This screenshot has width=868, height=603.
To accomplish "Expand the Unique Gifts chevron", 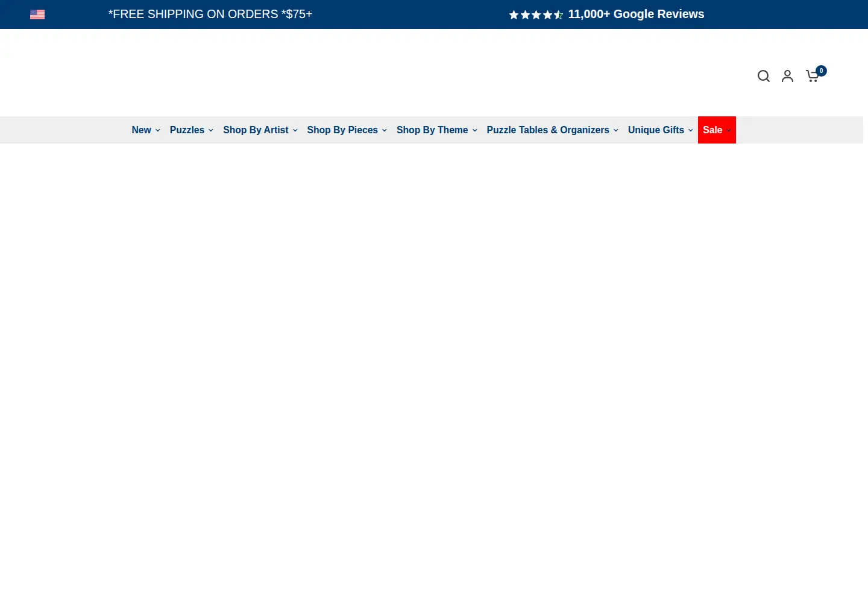I will [x=691, y=130].
